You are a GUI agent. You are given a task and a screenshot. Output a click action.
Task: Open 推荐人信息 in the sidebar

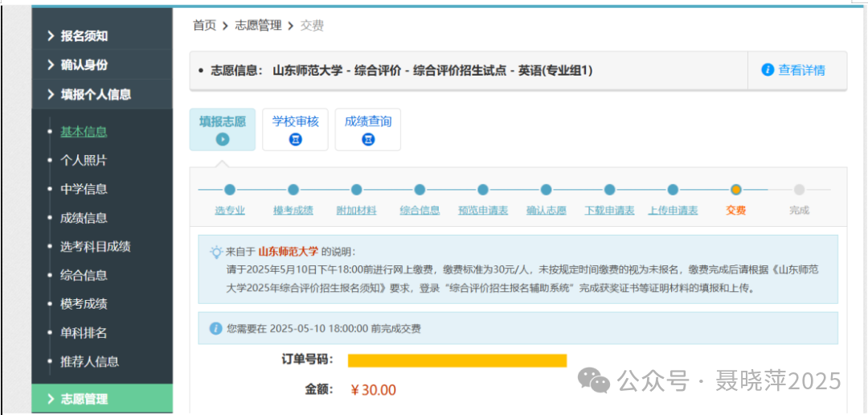point(90,362)
